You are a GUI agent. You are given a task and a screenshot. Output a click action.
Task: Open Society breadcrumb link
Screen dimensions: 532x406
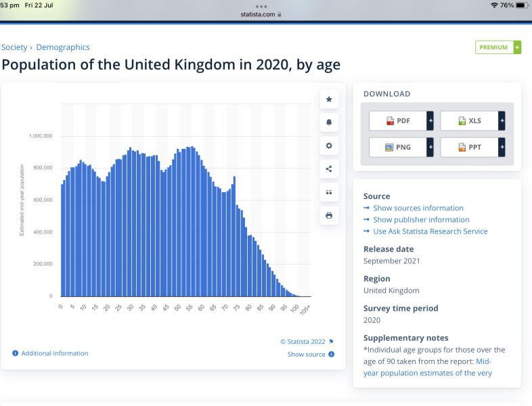[14, 47]
